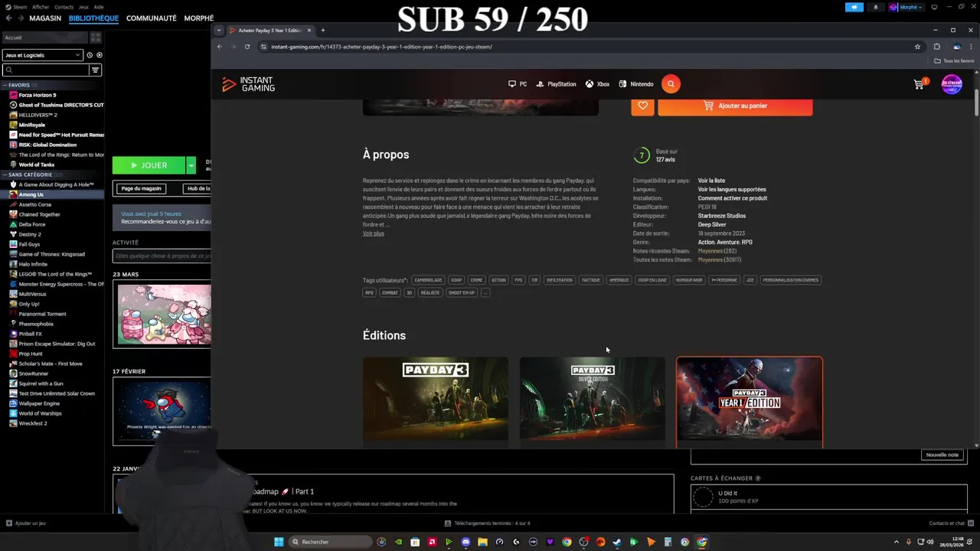
Task: Collapse the SANS CATÉGORIE category
Action: pyautogui.click(x=5, y=174)
